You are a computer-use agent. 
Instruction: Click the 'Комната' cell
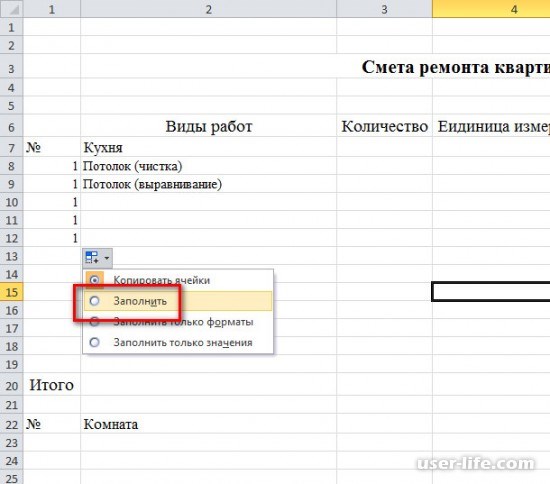pyautogui.click(x=208, y=424)
